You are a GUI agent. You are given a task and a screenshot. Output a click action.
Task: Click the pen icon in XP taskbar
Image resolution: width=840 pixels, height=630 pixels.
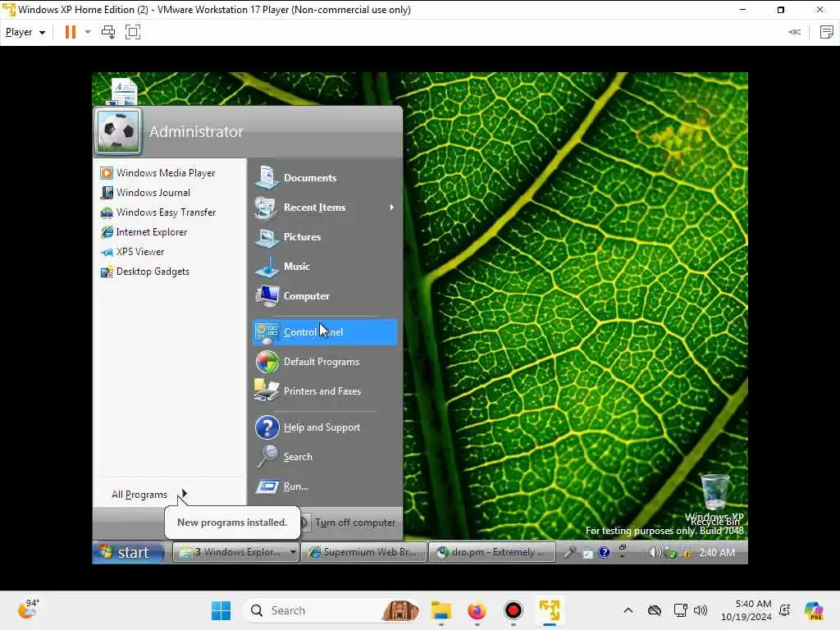point(570,552)
